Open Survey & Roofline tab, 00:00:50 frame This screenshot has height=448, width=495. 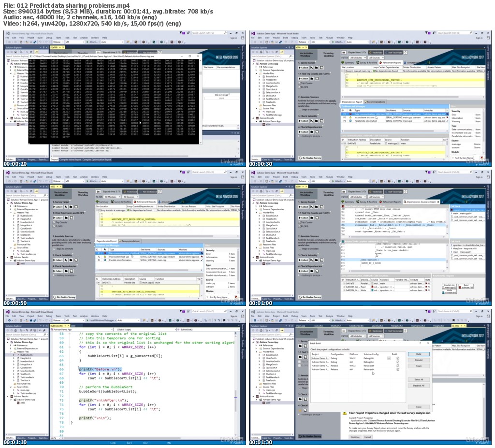point(121,202)
